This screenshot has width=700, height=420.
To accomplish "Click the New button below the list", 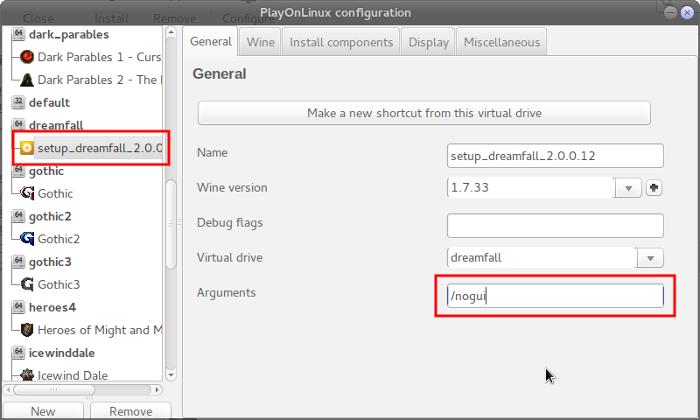I will [x=43, y=411].
